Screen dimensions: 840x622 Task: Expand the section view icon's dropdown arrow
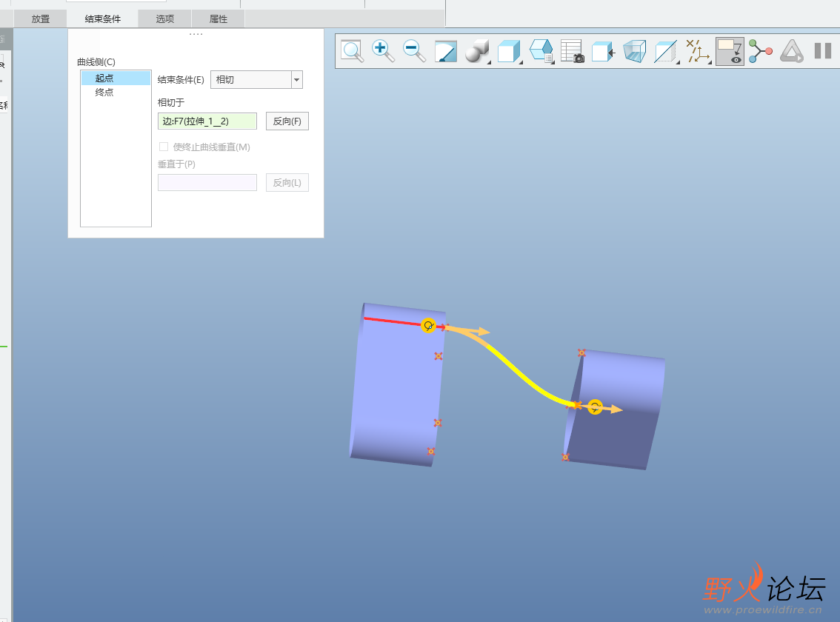click(x=677, y=62)
